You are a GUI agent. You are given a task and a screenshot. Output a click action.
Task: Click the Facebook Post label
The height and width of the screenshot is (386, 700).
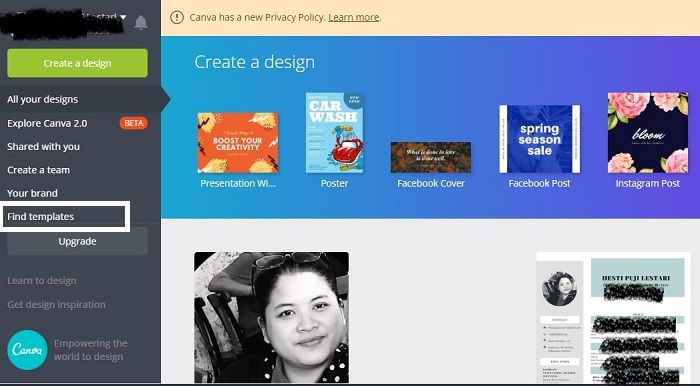539,183
